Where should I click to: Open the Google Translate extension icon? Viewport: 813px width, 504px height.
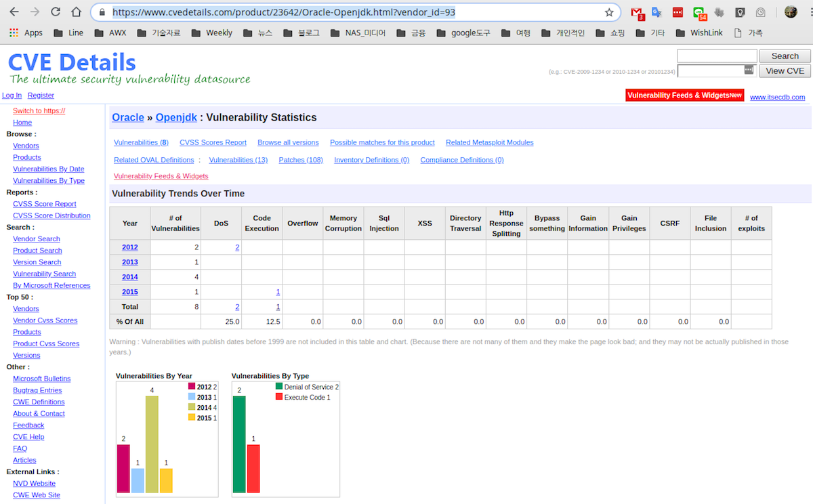[x=656, y=12]
